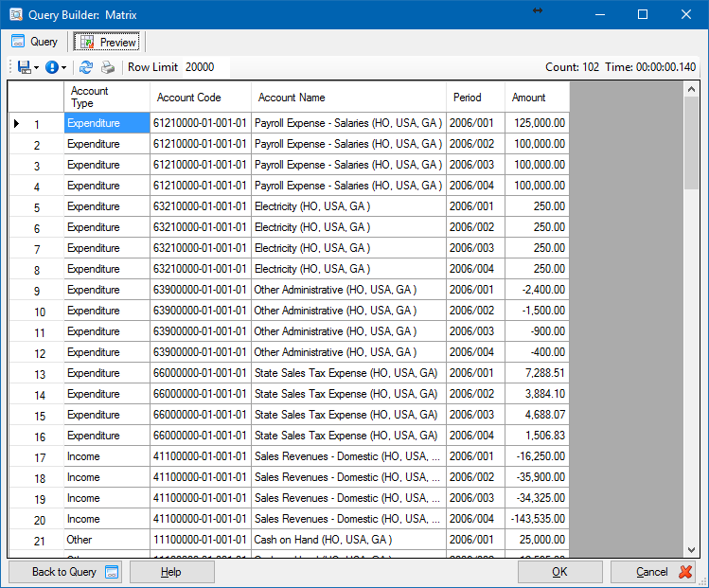Click the Account Code column header
Screen dimensions: 709x588
coord(201,97)
